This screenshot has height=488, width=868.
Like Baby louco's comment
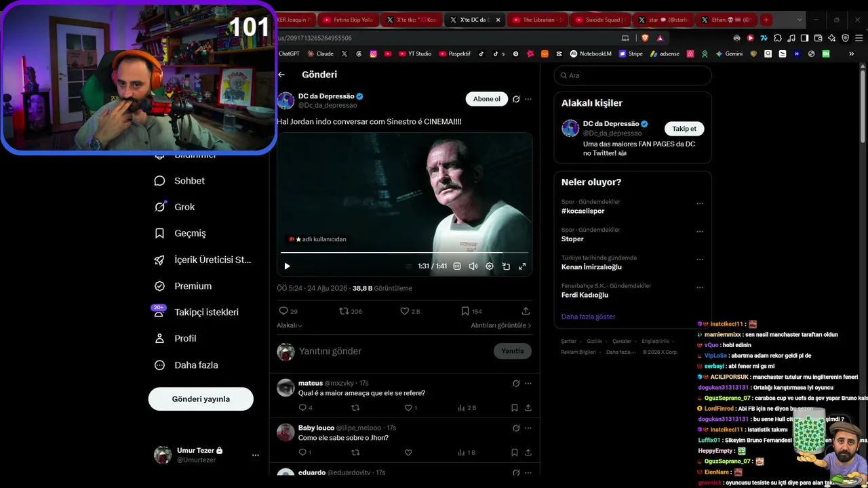point(408,452)
